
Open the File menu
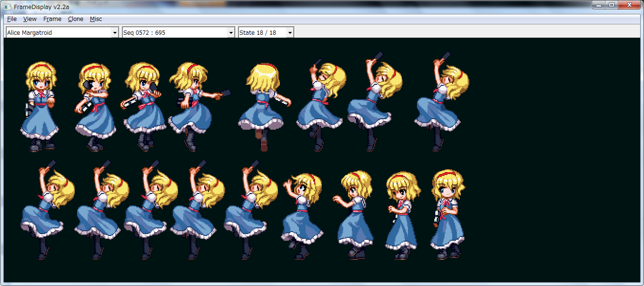point(12,19)
